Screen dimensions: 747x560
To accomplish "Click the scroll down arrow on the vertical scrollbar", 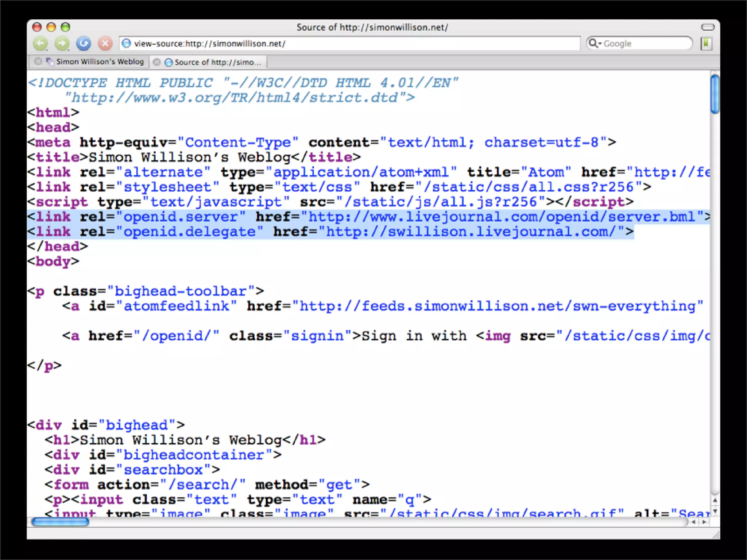I will [x=715, y=511].
